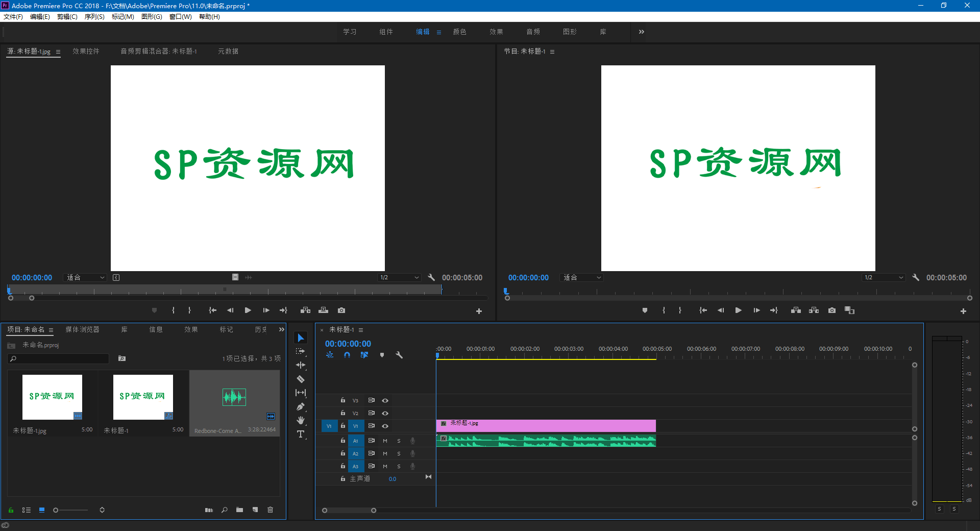Viewport: 980px width, 531px height.
Task: Click Extract button in program monitor
Action: click(814, 310)
